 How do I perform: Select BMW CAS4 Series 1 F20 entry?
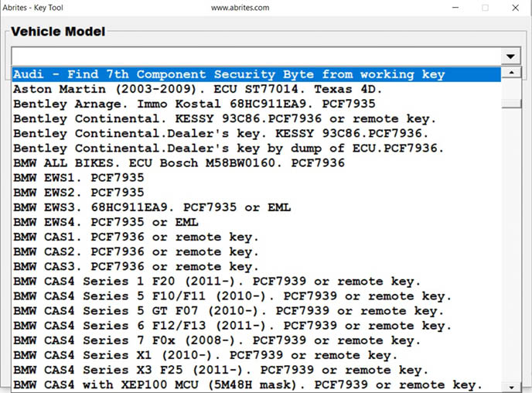(x=217, y=281)
